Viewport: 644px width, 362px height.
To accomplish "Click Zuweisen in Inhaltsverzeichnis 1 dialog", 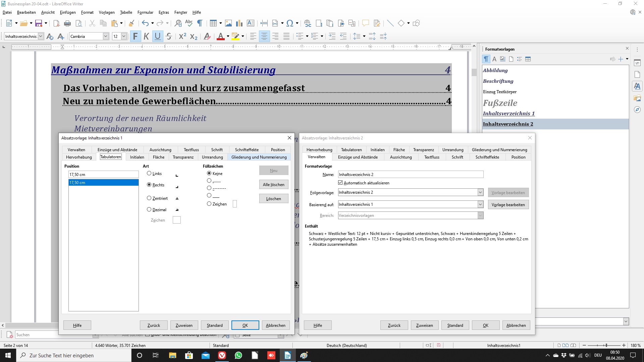I will (x=184, y=325).
